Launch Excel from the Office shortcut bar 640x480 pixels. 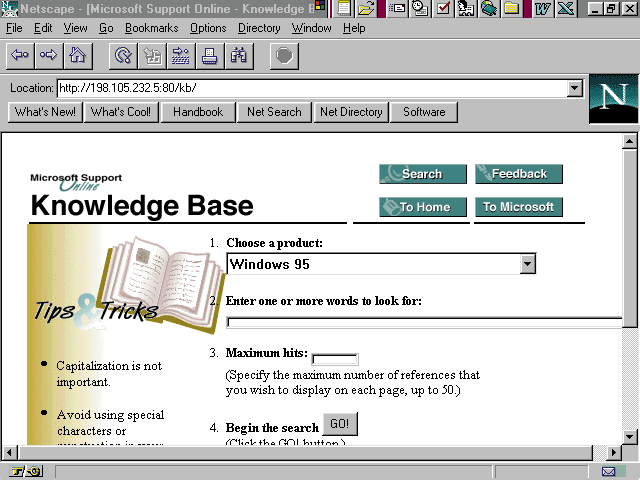(566, 9)
